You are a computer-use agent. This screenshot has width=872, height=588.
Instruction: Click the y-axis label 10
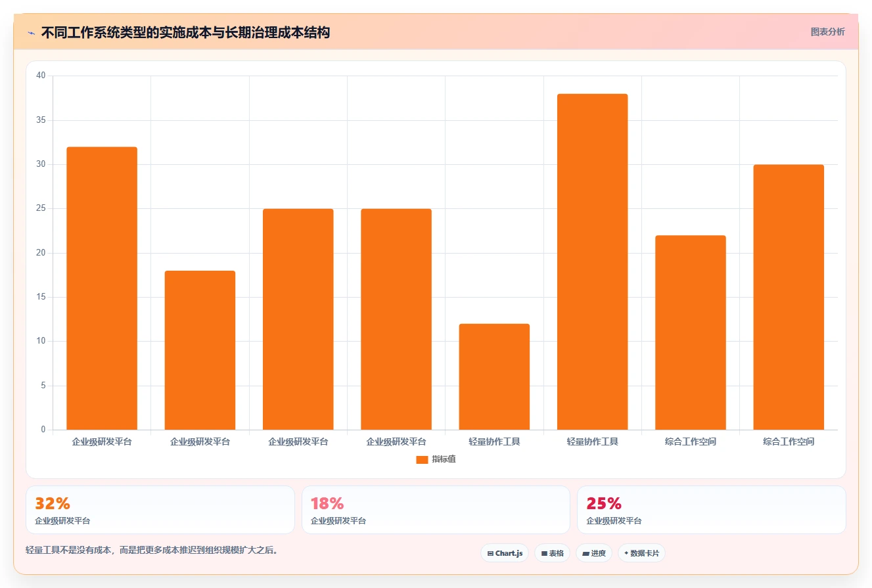41,341
